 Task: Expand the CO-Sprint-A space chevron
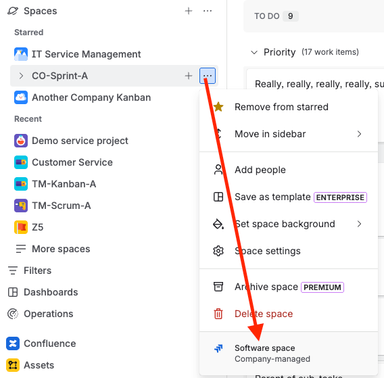pos(21,76)
